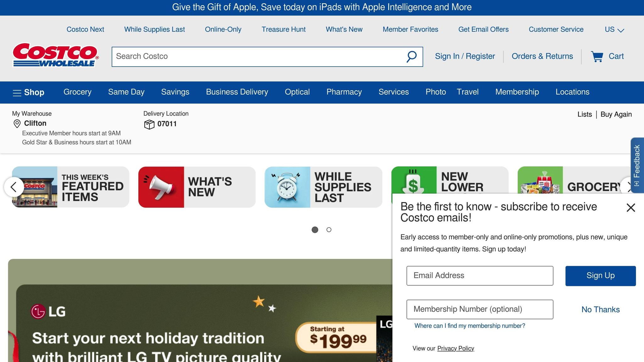Open the shopping cart icon
The width and height of the screenshot is (644, 362).
pyautogui.click(x=597, y=57)
